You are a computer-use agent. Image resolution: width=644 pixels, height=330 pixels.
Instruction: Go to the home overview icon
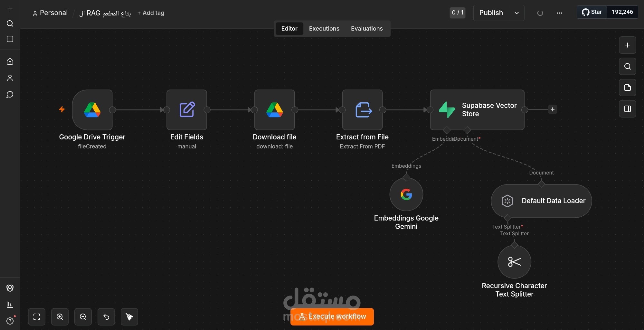click(10, 61)
